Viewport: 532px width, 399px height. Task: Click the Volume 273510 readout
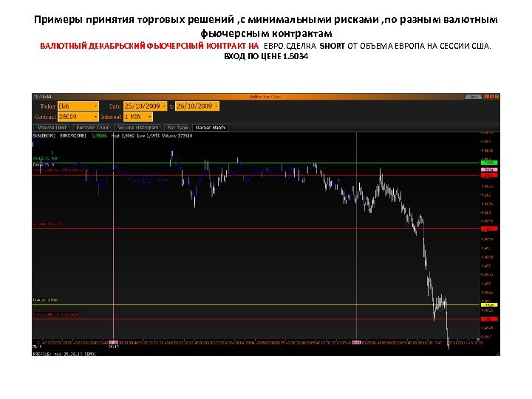177,136
